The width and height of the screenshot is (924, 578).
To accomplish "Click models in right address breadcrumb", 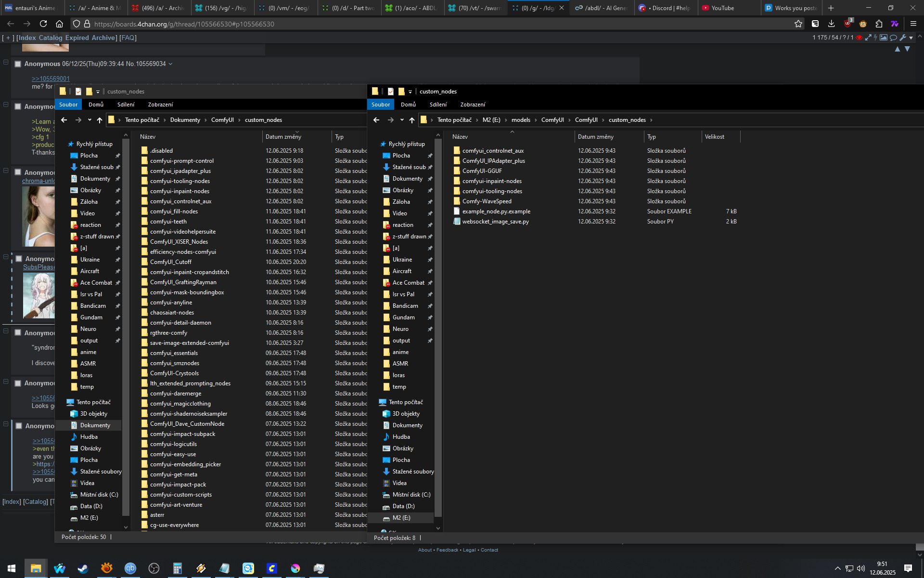I will 521,120.
